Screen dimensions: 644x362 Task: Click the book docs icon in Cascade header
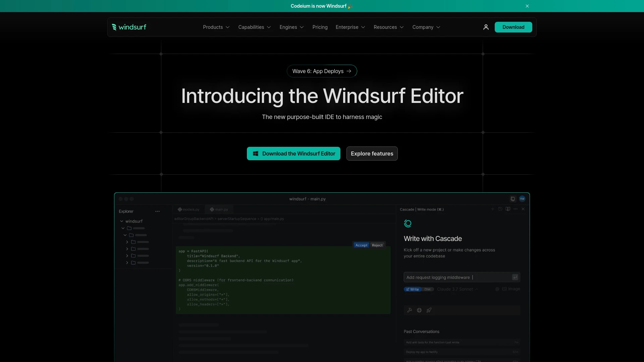508,209
